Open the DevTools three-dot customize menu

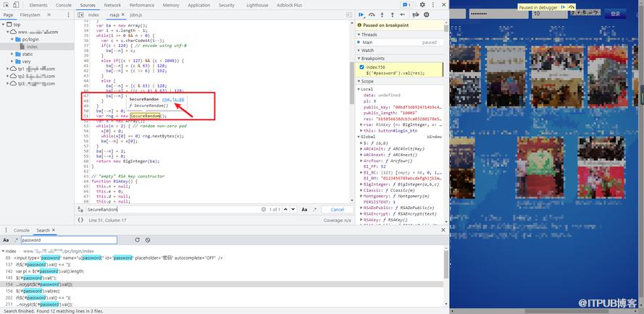pos(433,5)
